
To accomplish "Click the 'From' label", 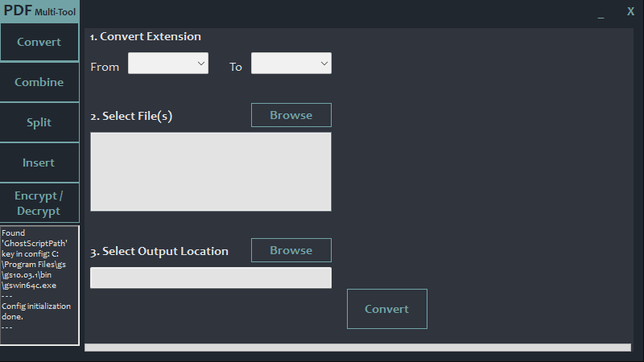I will [x=105, y=67].
